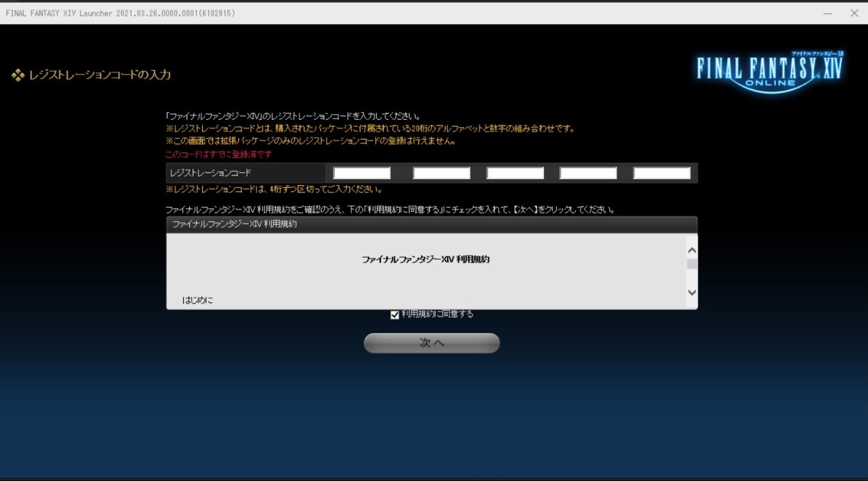Click the bold ファイナルファンタジーXIV 利用規約 title in terms box
Image resolution: width=868 pixels, height=481 pixels.
pos(426,260)
